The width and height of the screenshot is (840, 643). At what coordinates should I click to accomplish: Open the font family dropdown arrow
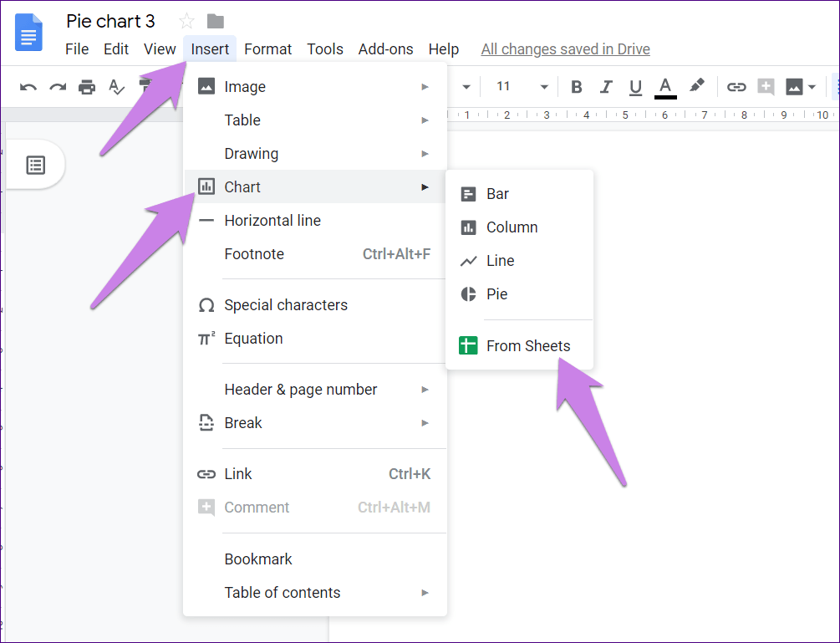pyautogui.click(x=466, y=87)
